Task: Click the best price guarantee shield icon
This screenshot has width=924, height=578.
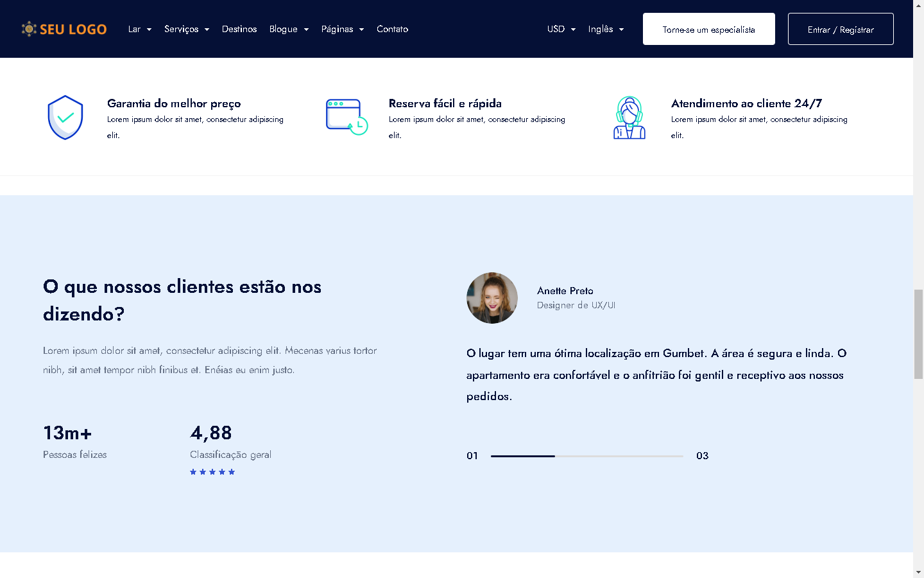Action: (65, 118)
